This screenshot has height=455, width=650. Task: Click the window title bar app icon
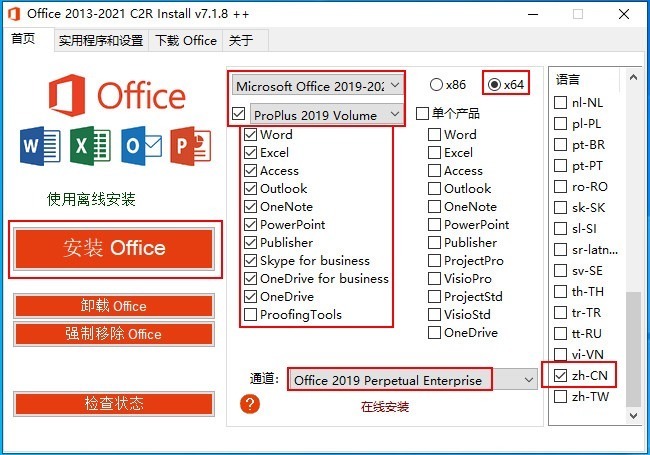click(12, 14)
